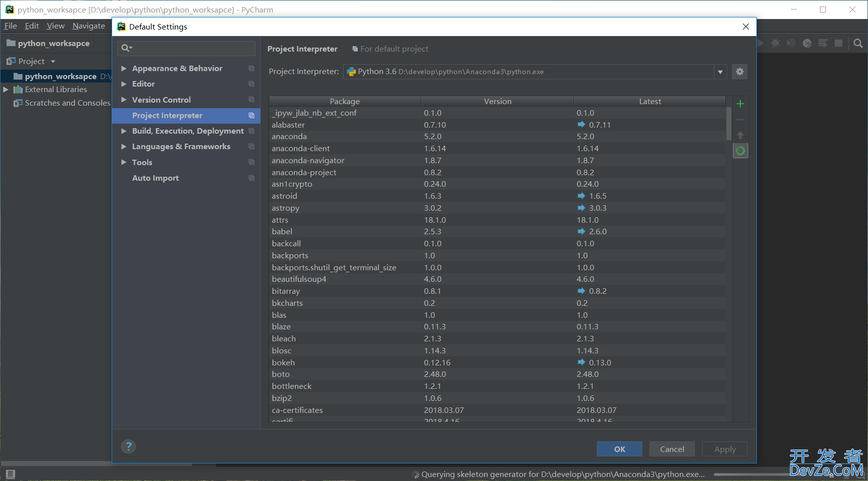868x481 pixels.
Task: Open the interpreter gear settings button
Action: click(739, 72)
